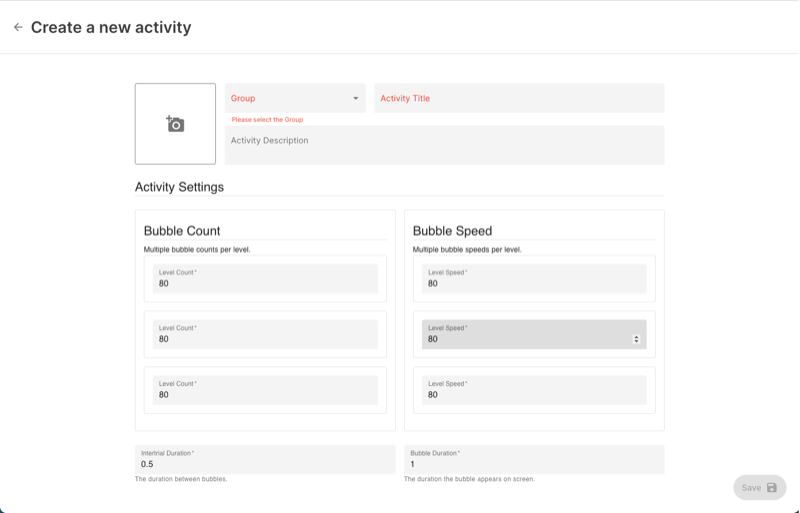Screen dimensions: 800x513
Task: Select the third Level Count field
Action: click(x=265, y=391)
